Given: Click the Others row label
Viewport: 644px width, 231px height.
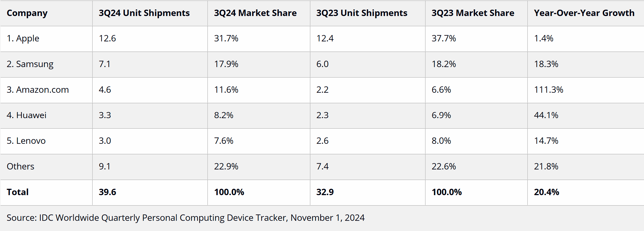Looking at the screenshot, I should [21, 166].
